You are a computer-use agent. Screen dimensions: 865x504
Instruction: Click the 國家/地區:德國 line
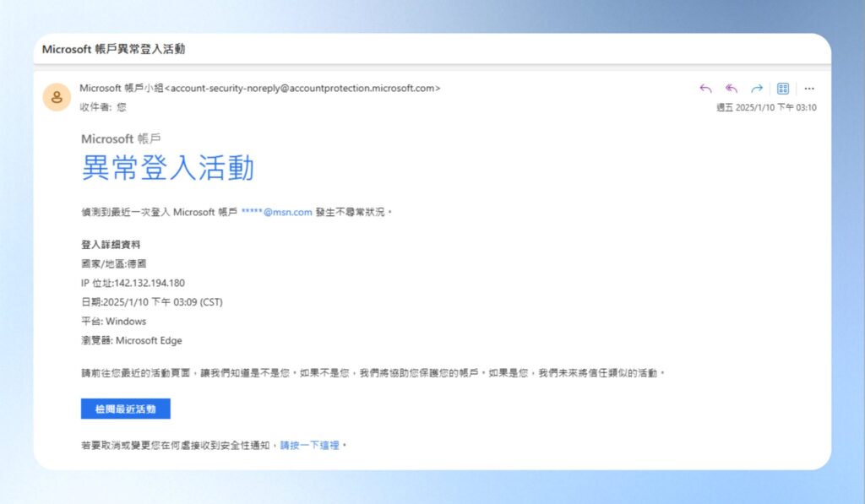point(114,264)
